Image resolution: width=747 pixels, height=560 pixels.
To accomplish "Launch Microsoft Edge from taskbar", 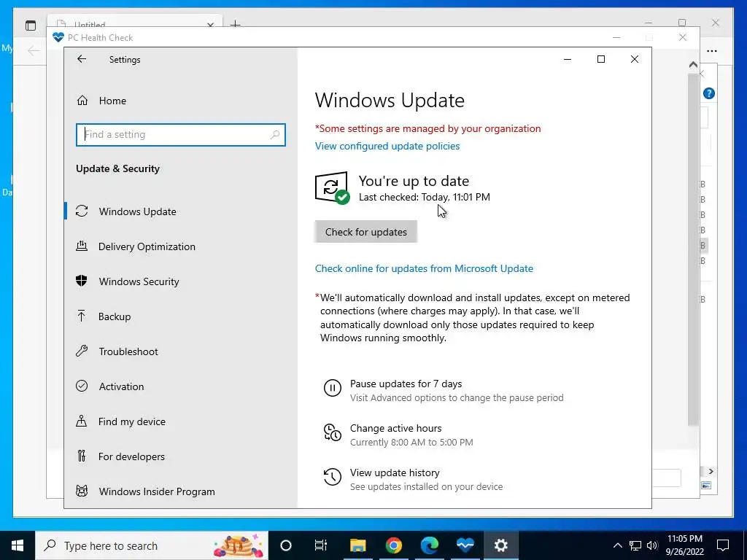I will pos(429,545).
